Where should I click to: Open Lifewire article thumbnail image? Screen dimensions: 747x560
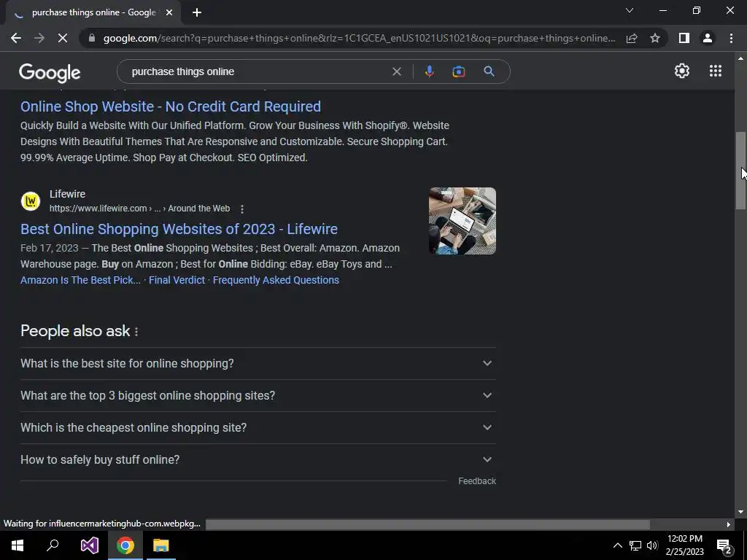(462, 221)
